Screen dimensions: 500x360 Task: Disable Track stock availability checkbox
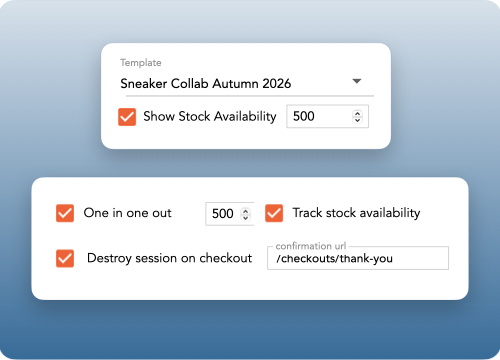click(274, 213)
